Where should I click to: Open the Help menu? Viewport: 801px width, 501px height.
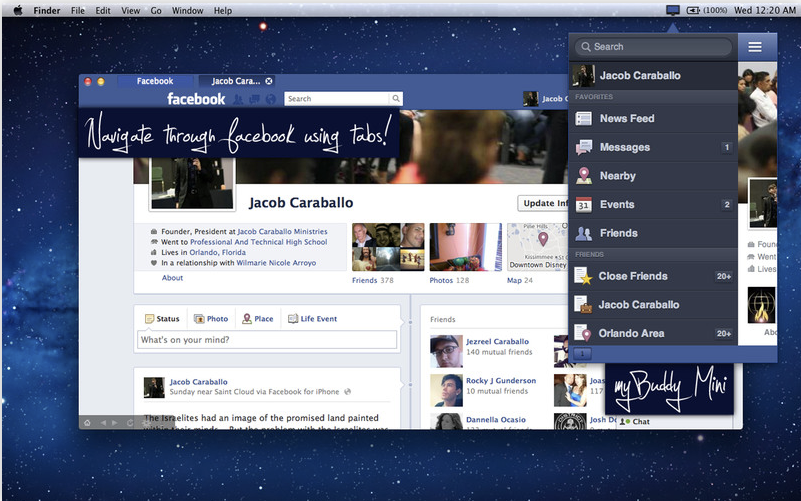[222, 10]
